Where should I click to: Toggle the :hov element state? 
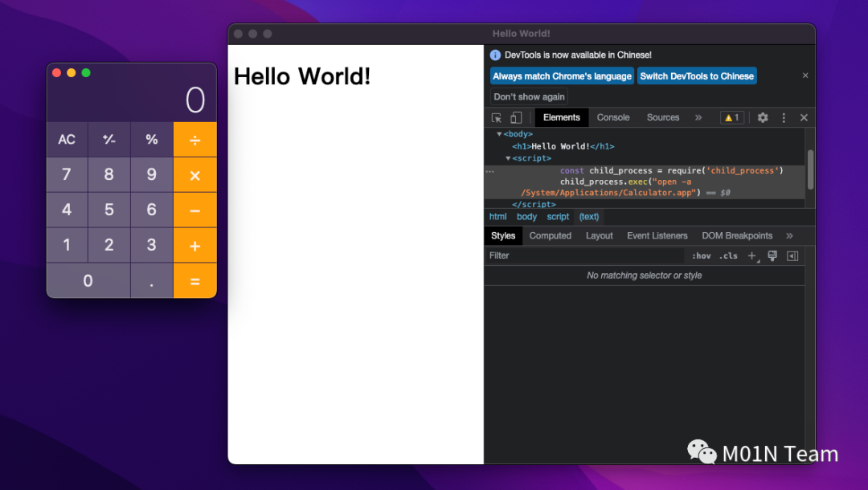[701, 255]
